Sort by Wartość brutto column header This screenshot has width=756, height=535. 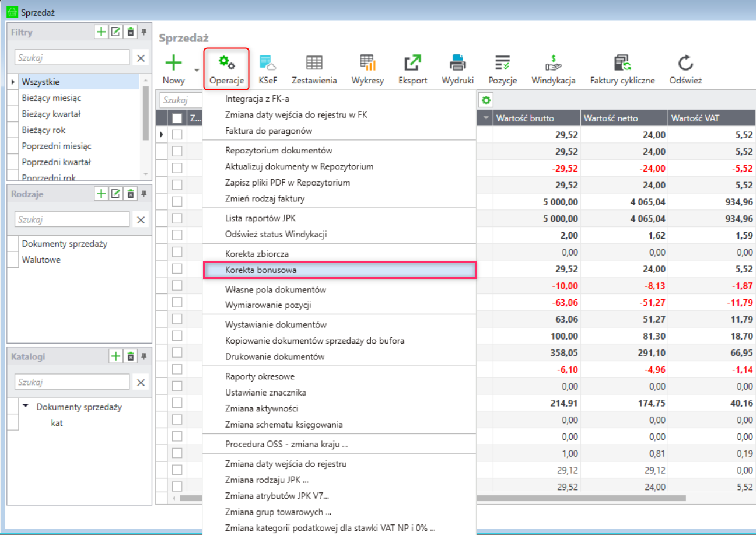537,118
